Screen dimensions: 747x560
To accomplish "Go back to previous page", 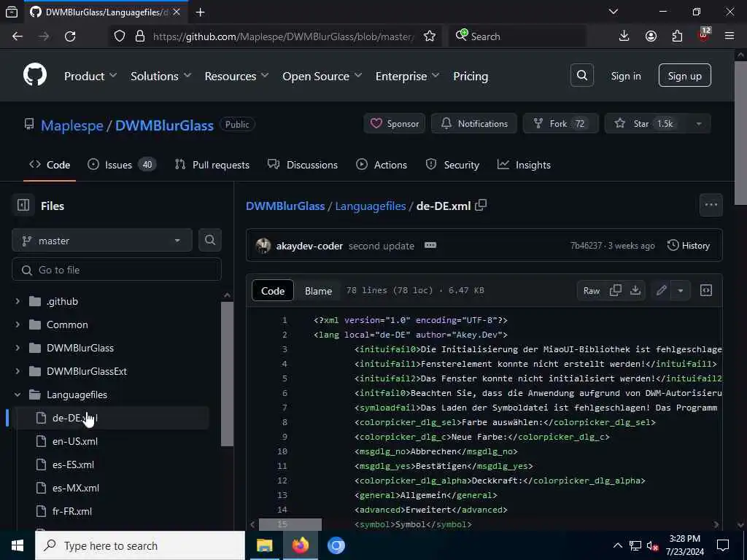I will point(18,36).
